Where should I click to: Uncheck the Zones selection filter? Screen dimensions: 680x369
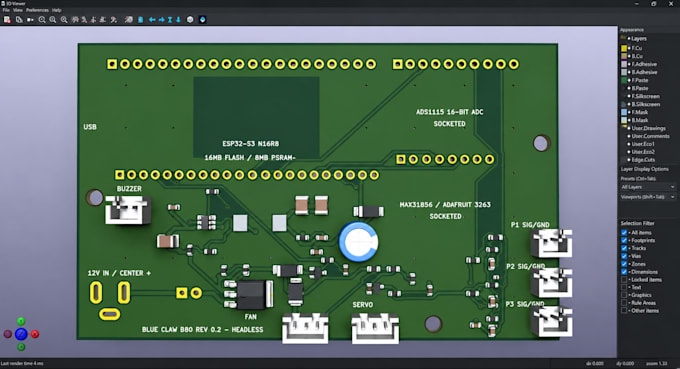pyautogui.click(x=624, y=264)
